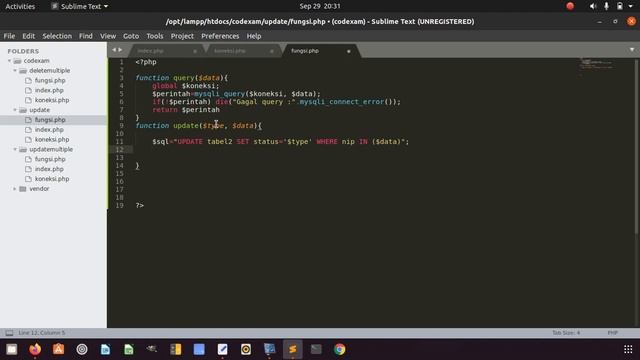Open the File menu
640x360 pixels.
pyautogui.click(x=9, y=36)
